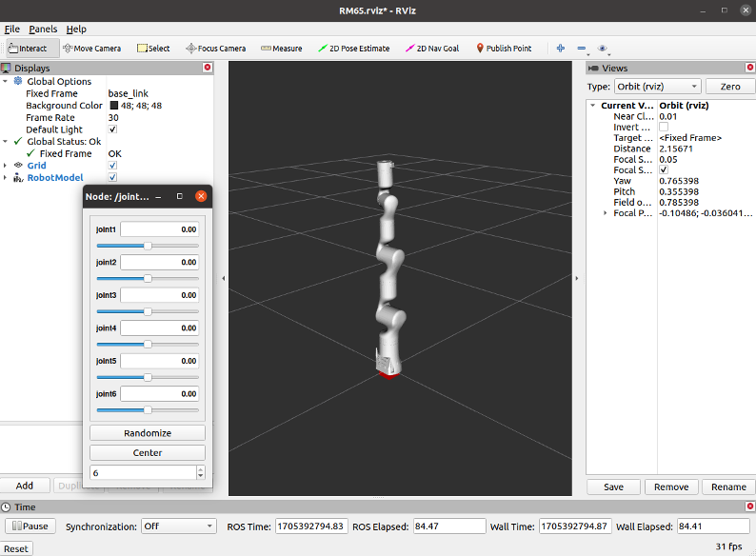Open the Panels menu
Image resolution: width=756 pixels, height=556 pixels.
pyautogui.click(x=43, y=30)
